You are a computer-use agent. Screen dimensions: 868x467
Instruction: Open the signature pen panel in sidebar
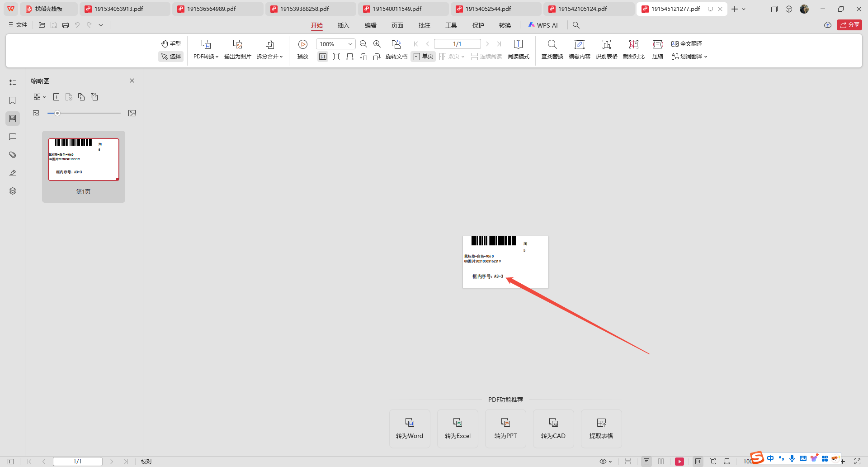point(13,173)
